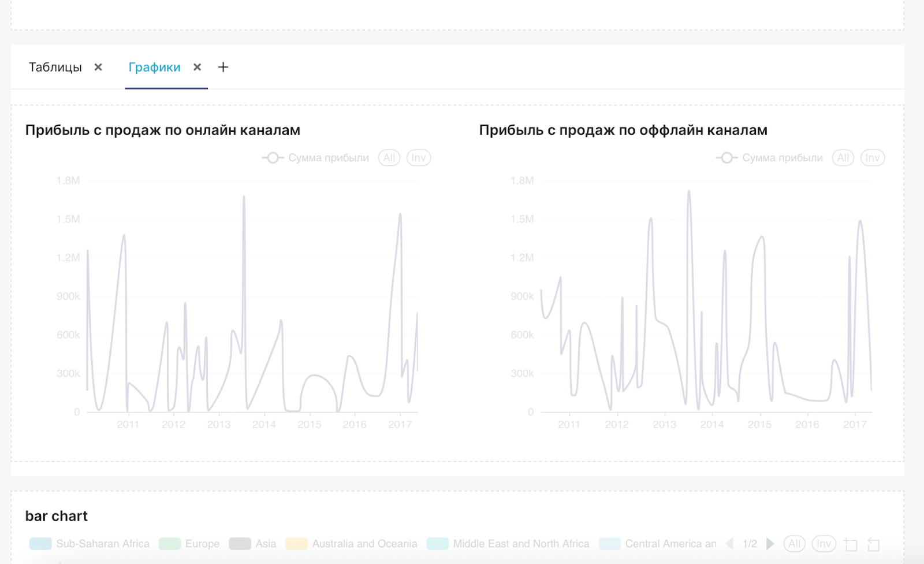Open the Таблицы tab
This screenshot has width=924, height=564.
(55, 67)
